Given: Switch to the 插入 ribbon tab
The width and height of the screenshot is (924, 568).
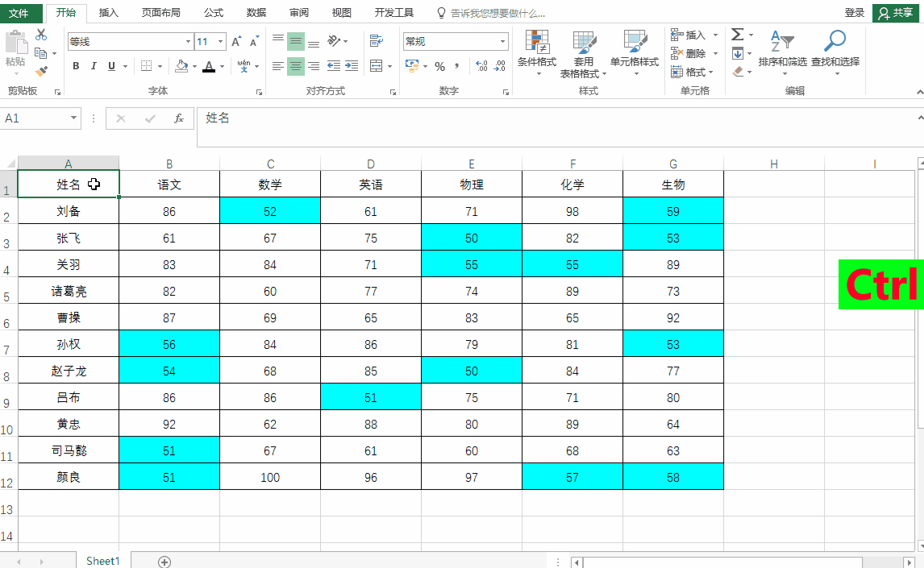Looking at the screenshot, I should [108, 13].
